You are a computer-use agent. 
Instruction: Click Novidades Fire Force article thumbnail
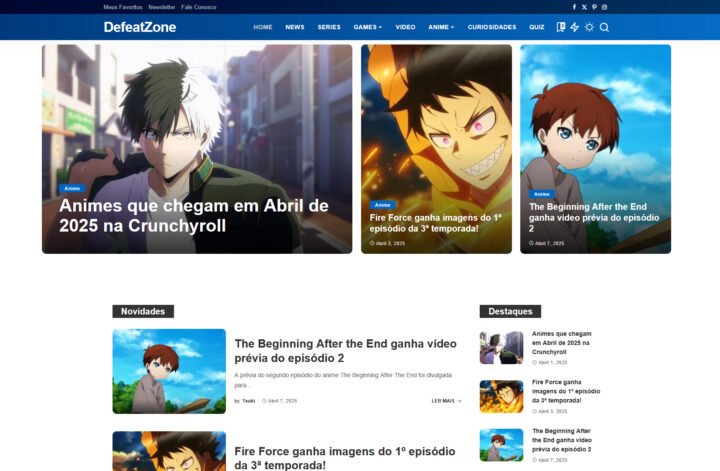(x=169, y=451)
